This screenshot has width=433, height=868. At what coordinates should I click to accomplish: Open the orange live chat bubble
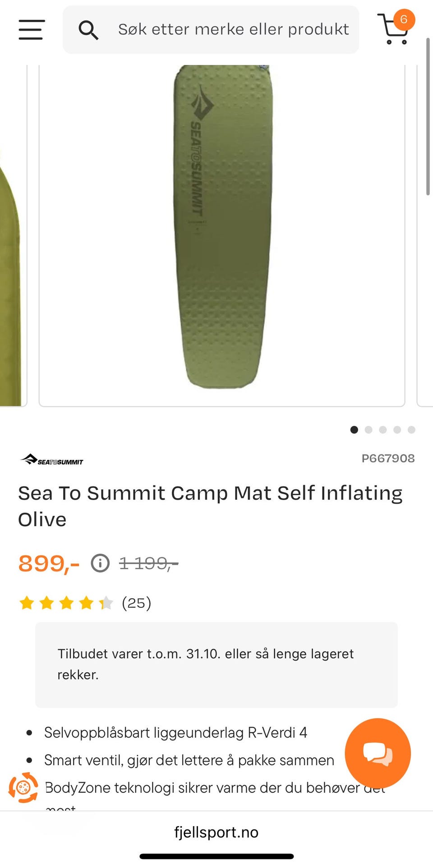pyautogui.click(x=378, y=753)
